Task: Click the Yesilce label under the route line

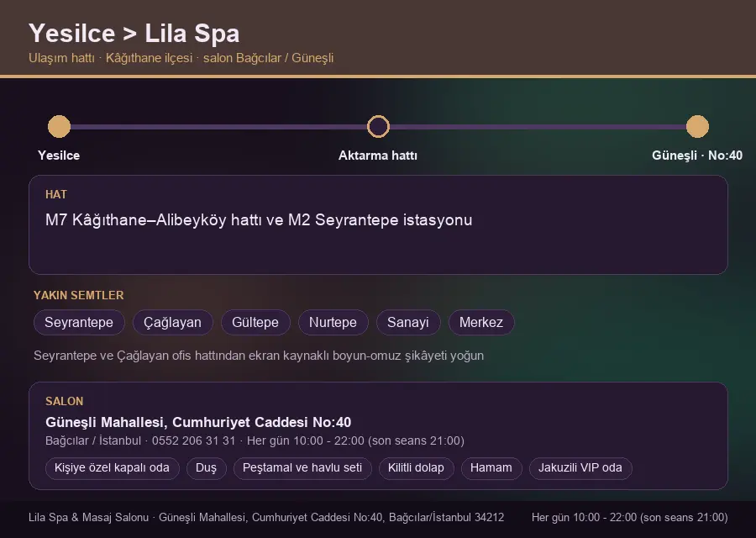Action: [x=59, y=156]
